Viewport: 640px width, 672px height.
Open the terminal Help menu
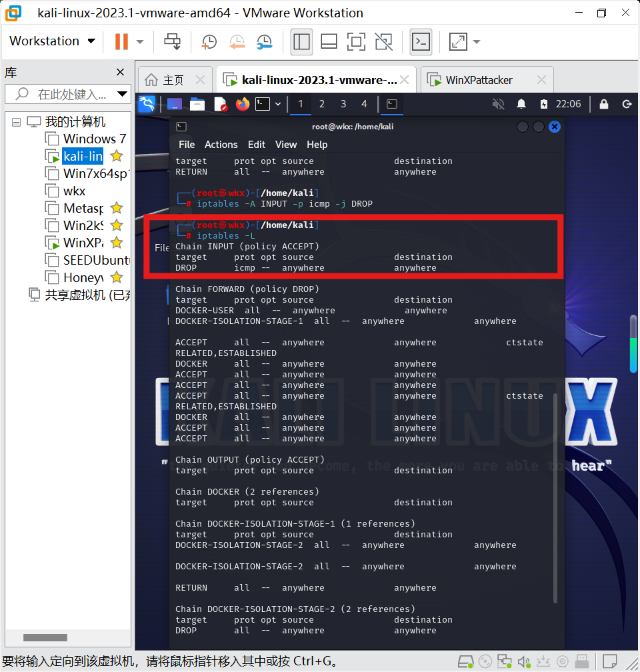tap(317, 145)
